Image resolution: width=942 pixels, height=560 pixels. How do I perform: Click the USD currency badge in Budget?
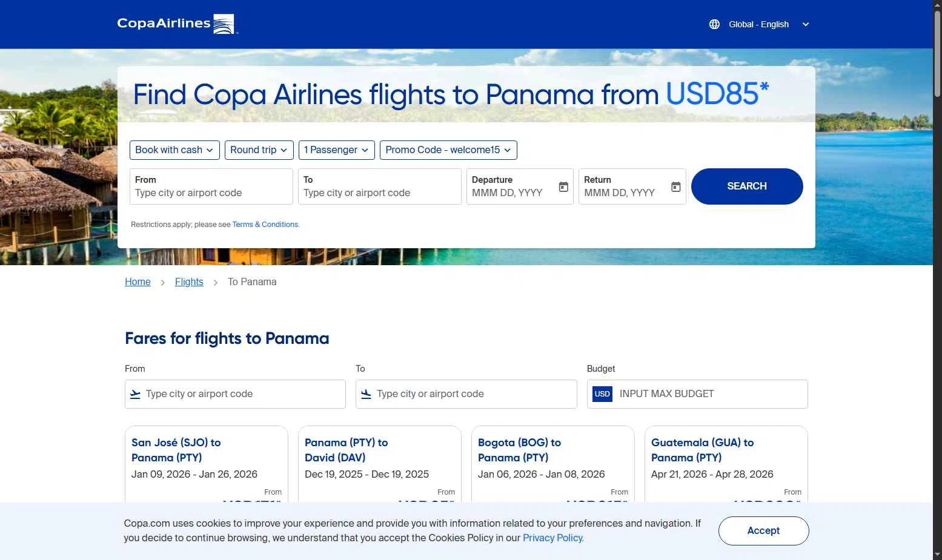coord(602,394)
